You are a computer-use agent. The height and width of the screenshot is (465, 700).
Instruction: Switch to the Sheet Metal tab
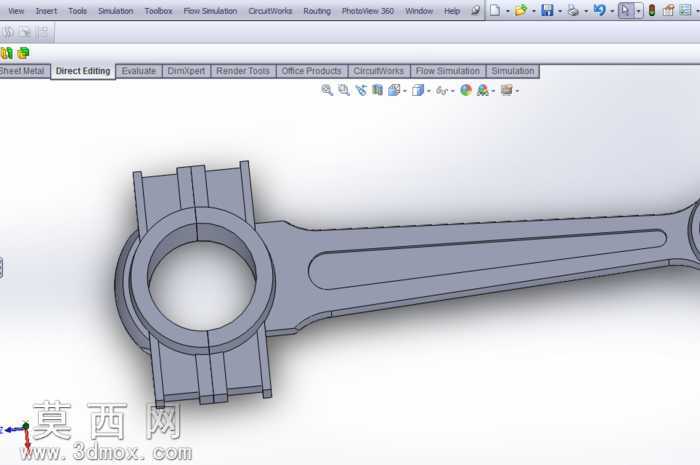pos(22,71)
